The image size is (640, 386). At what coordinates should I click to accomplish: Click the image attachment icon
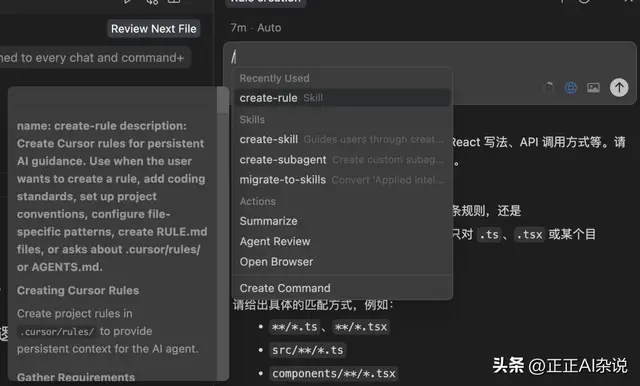pos(593,87)
